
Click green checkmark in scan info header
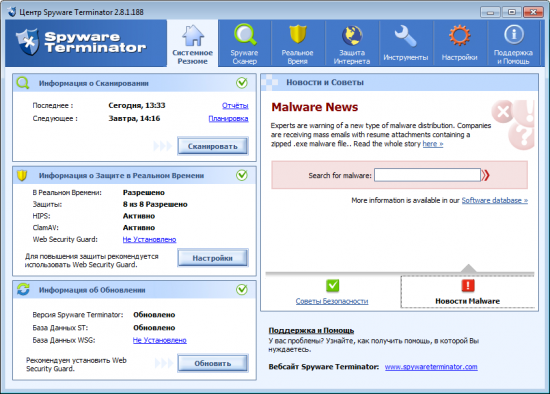point(242,83)
